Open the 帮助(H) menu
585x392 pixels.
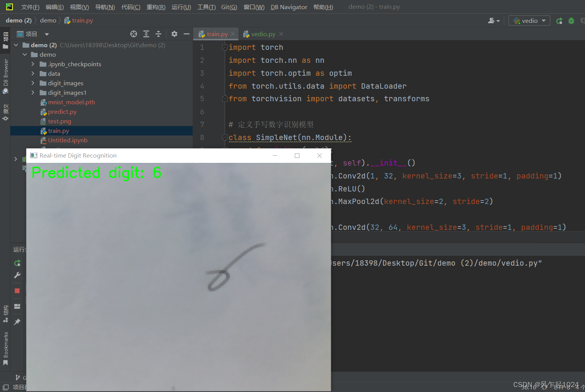[x=323, y=7]
